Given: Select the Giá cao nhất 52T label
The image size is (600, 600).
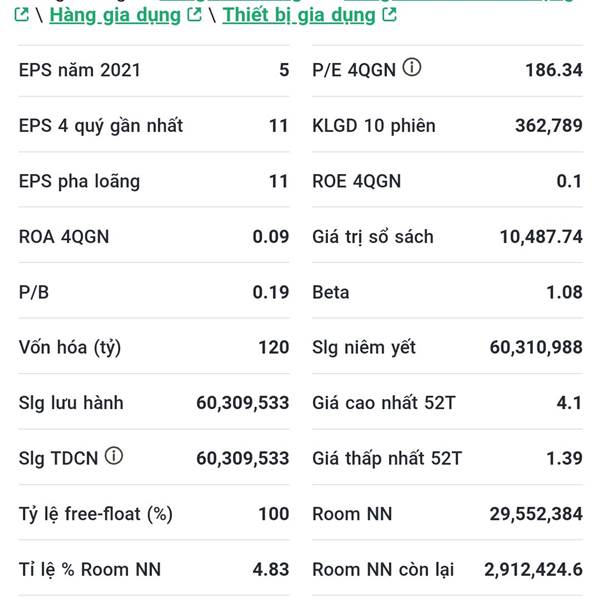Looking at the screenshot, I should tap(384, 403).
